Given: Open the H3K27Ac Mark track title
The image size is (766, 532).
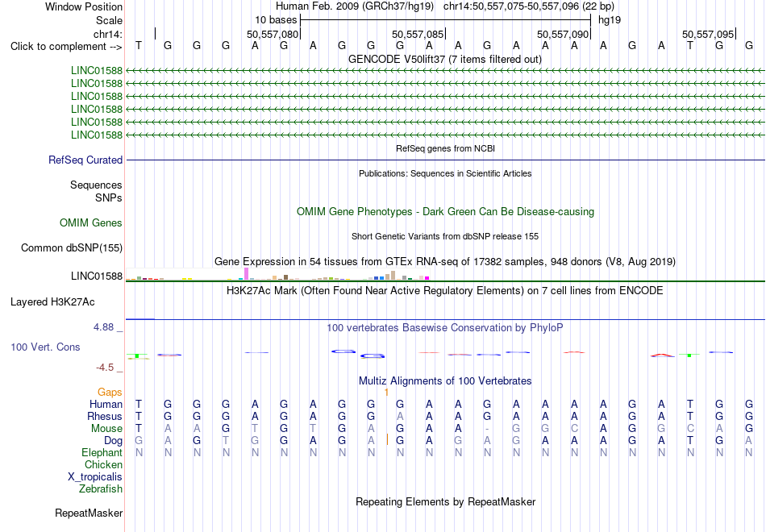Looking at the screenshot, I should [445, 291].
